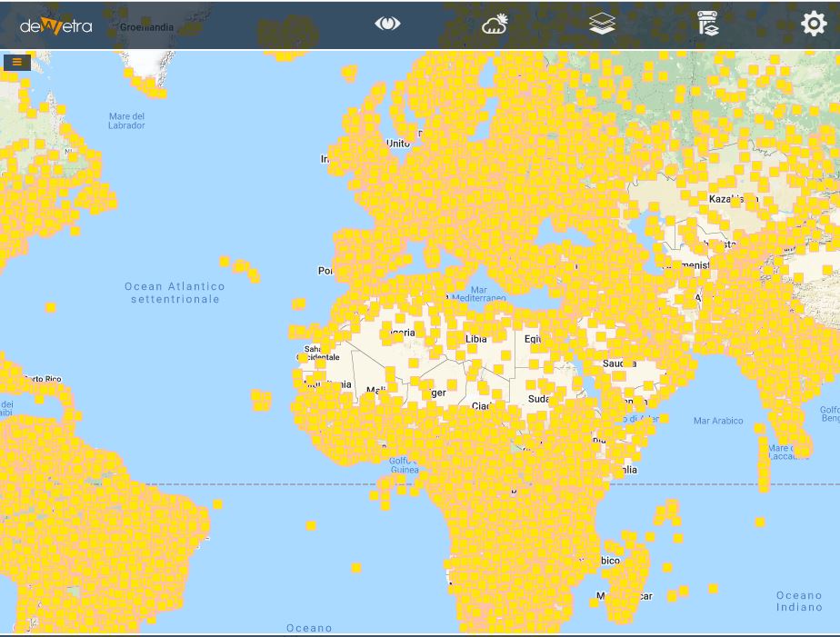Click the Mar Arabico map label
The image size is (840, 637).
point(718,421)
